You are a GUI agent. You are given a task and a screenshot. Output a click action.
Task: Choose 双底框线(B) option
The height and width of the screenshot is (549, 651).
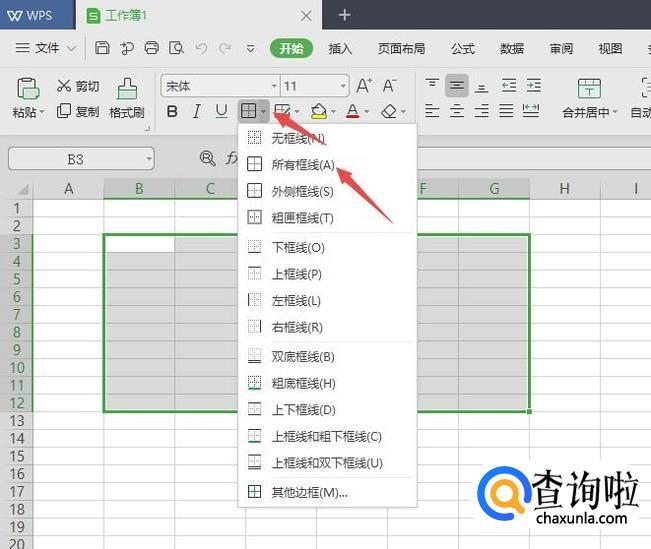click(328, 356)
